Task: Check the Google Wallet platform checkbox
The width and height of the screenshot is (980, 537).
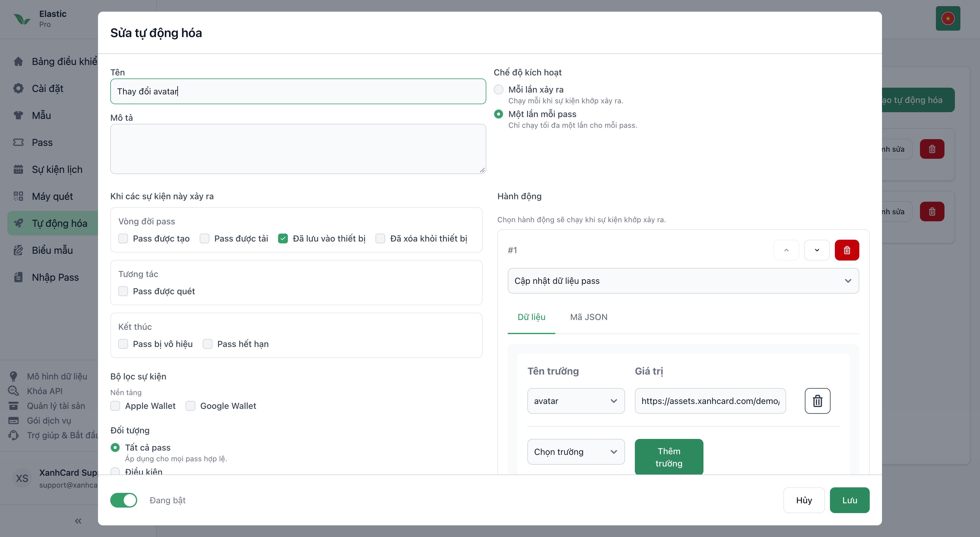Action: (190, 406)
